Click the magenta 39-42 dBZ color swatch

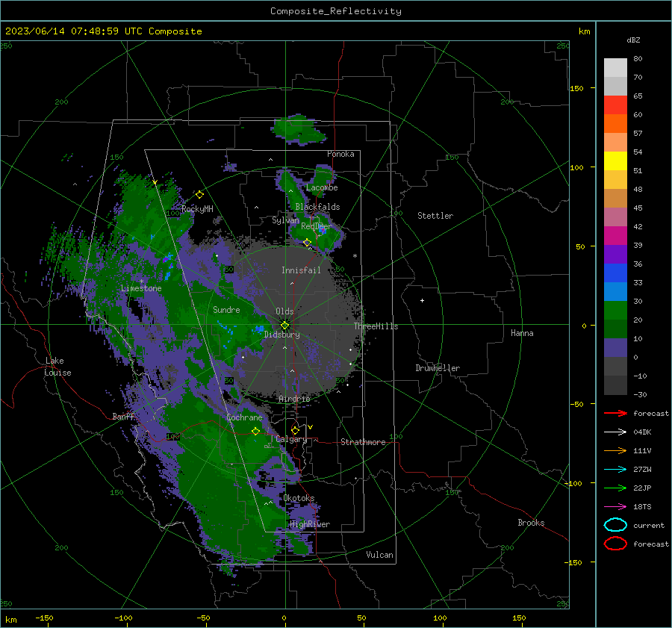[x=615, y=235]
